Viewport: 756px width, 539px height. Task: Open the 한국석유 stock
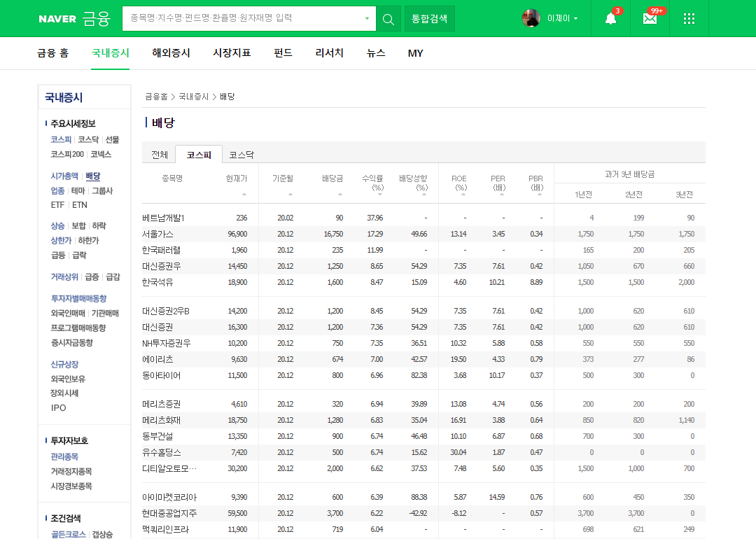157,282
